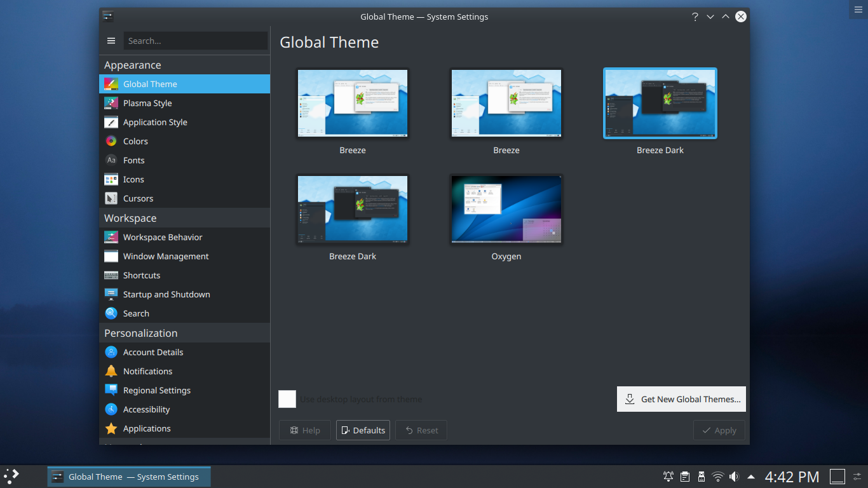Click the Window Management icon

[x=111, y=256]
